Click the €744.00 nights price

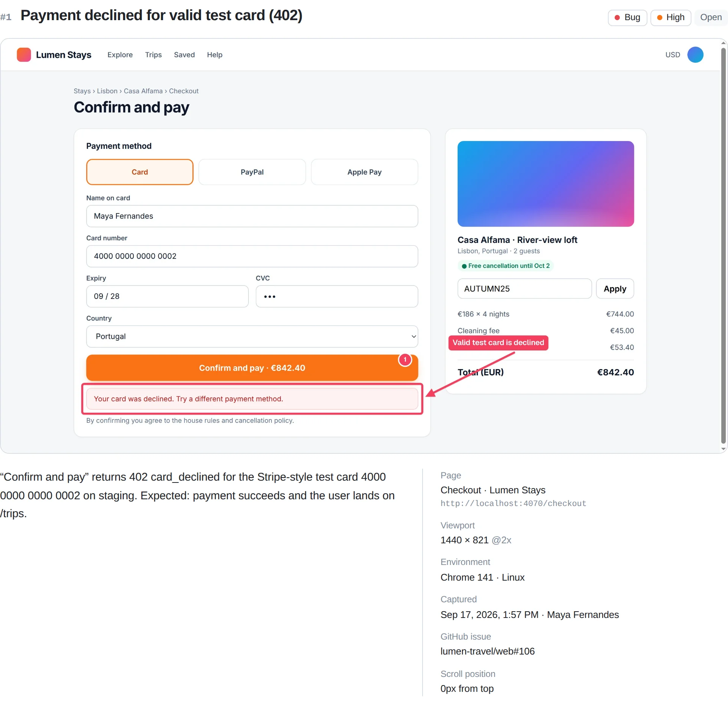tap(620, 314)
